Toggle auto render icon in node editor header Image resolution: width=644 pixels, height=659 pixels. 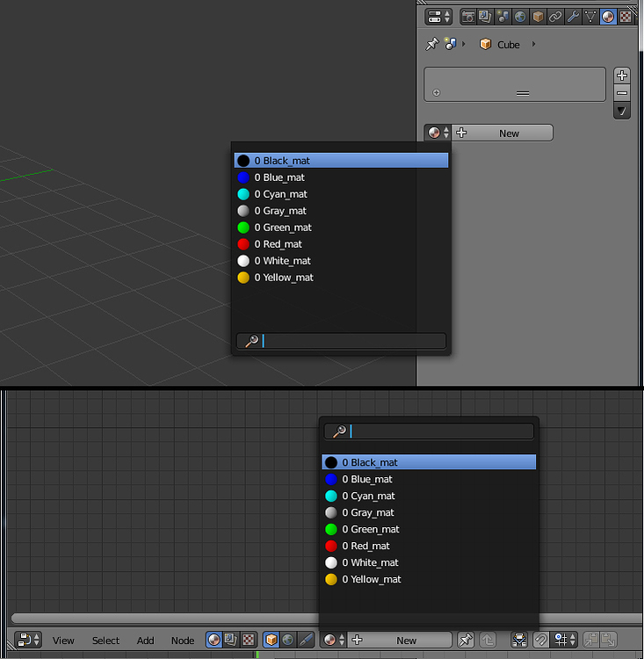coord(519,640)
